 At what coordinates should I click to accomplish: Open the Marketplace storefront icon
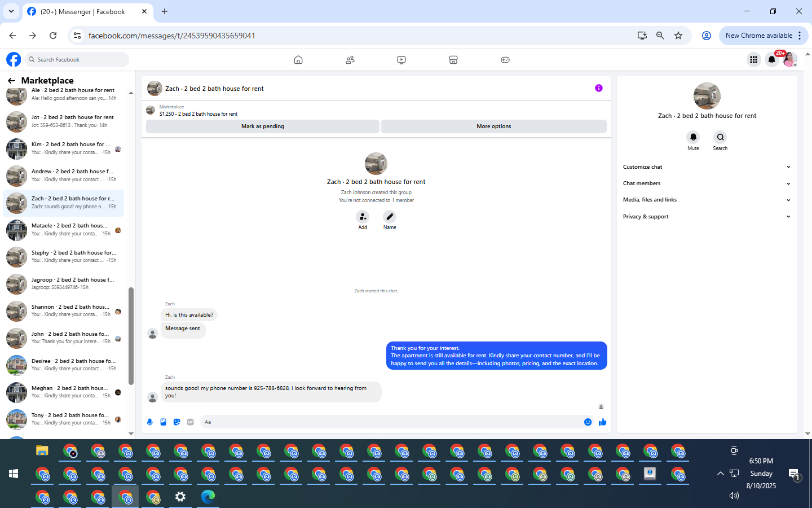point(453,60)
